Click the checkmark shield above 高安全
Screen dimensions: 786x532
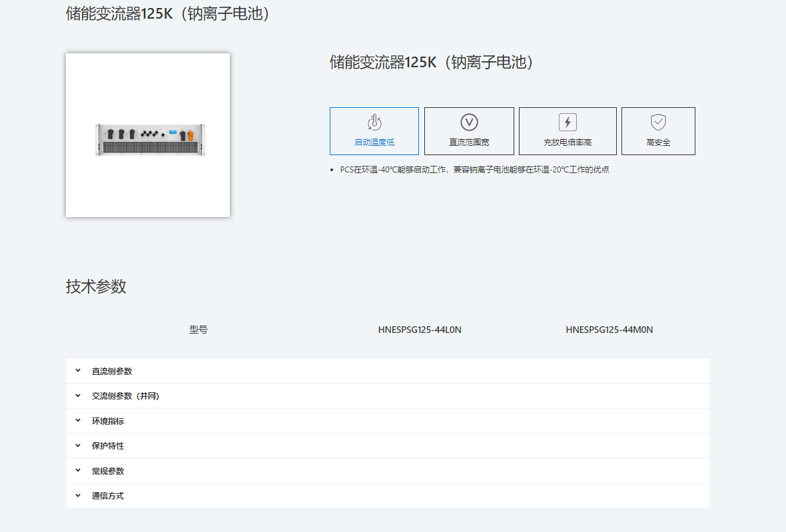pos(658,121)
